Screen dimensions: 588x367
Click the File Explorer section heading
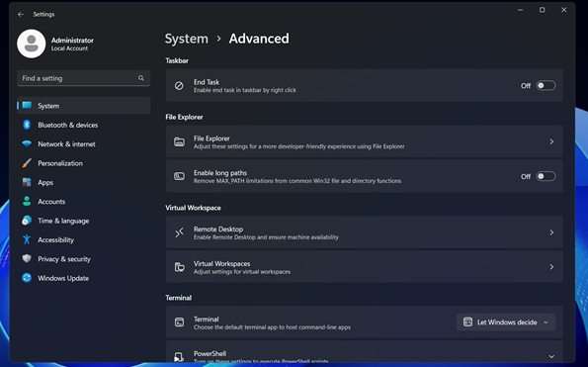(x=184, y=117)
